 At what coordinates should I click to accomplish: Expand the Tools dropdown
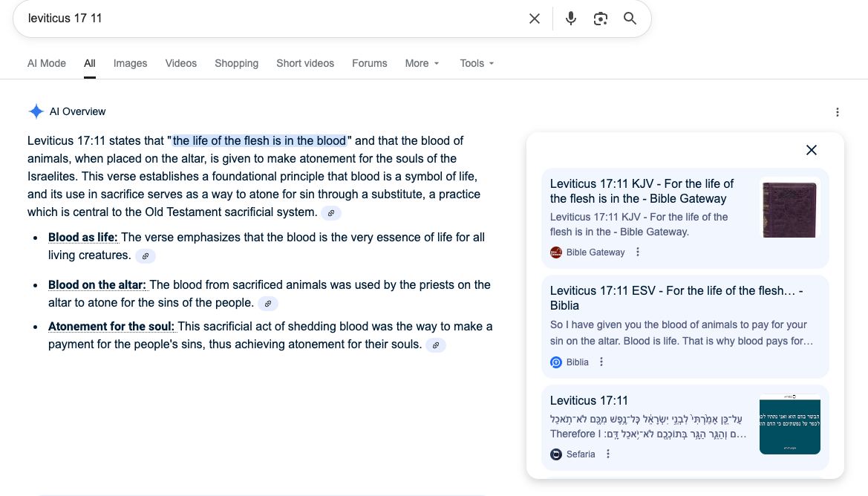[476, 63]
